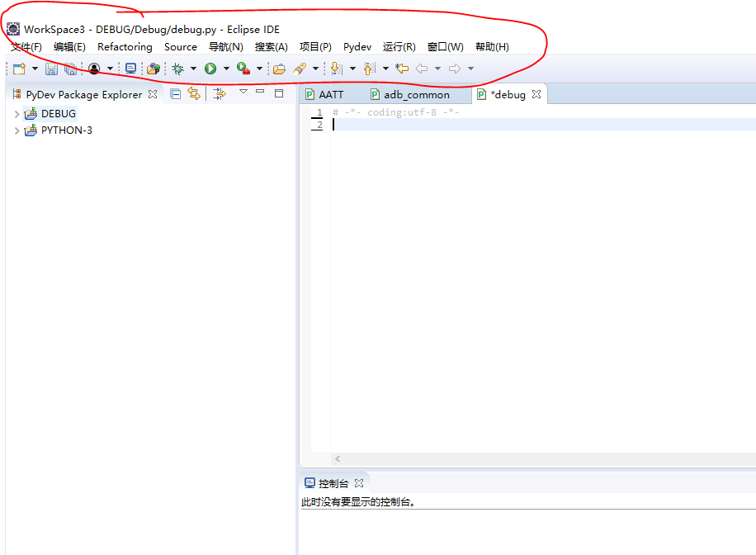The image size is (756, 555).
Task: Close the 控制台 console view
Action: [359, 482]
